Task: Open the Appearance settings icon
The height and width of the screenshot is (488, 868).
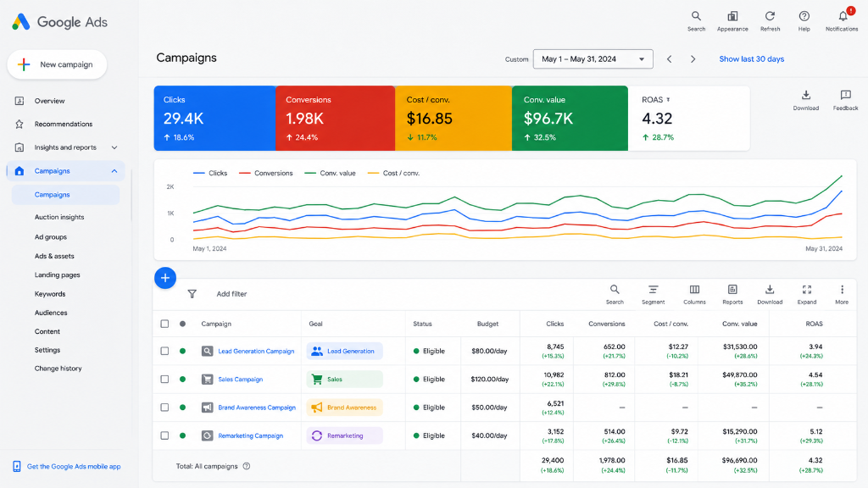Action: (x=732, y=21)
